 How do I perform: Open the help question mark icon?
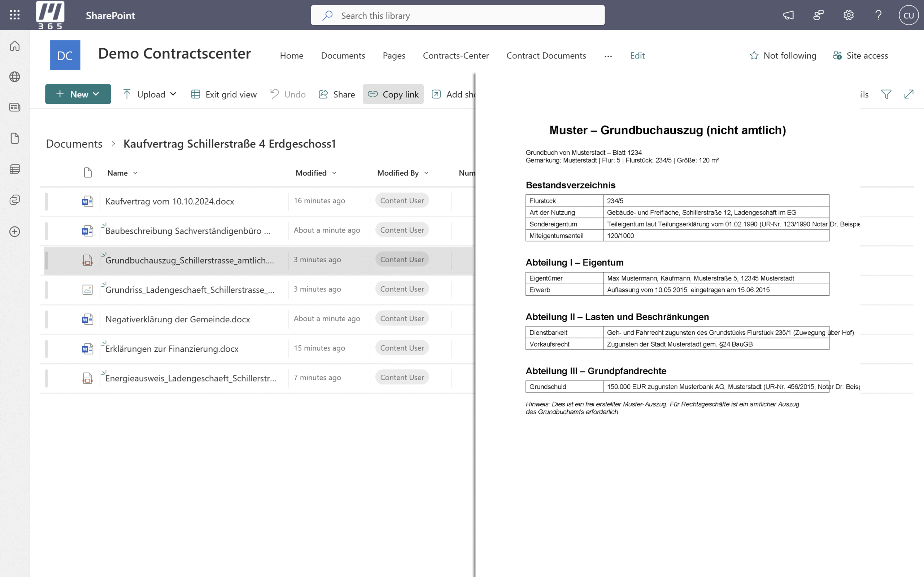click(x=878, y=15)
